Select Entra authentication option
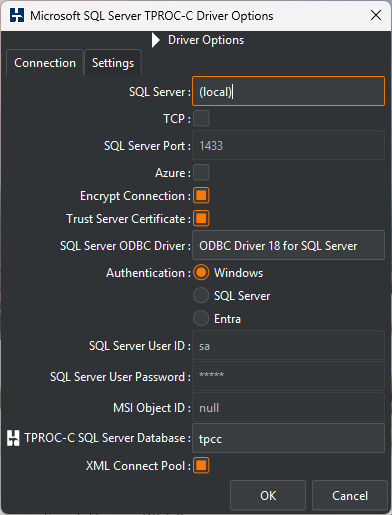 click(x=201, y=318)
